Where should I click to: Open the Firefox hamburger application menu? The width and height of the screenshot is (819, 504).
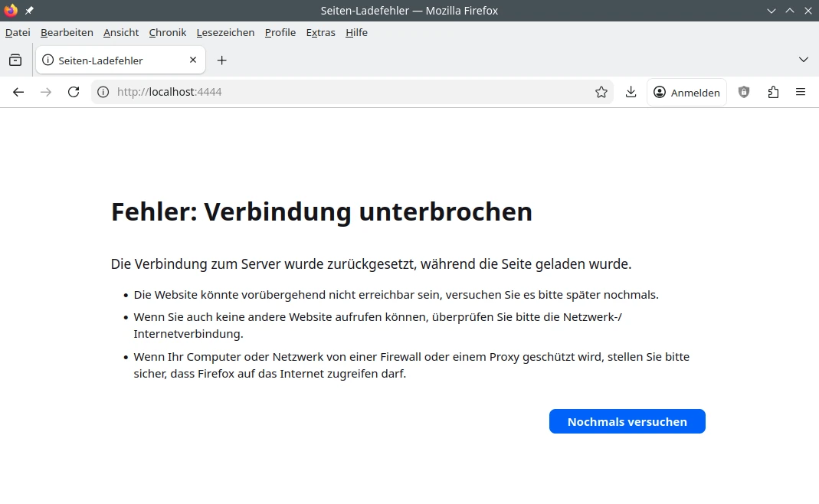click(801, 93)
